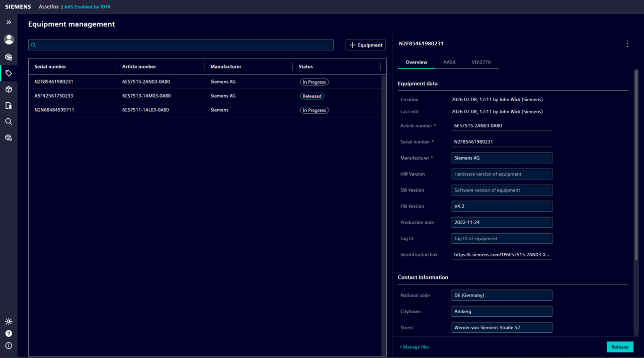Click the Release button
Viewport: 644px width, 358px height.
[620, 347]
